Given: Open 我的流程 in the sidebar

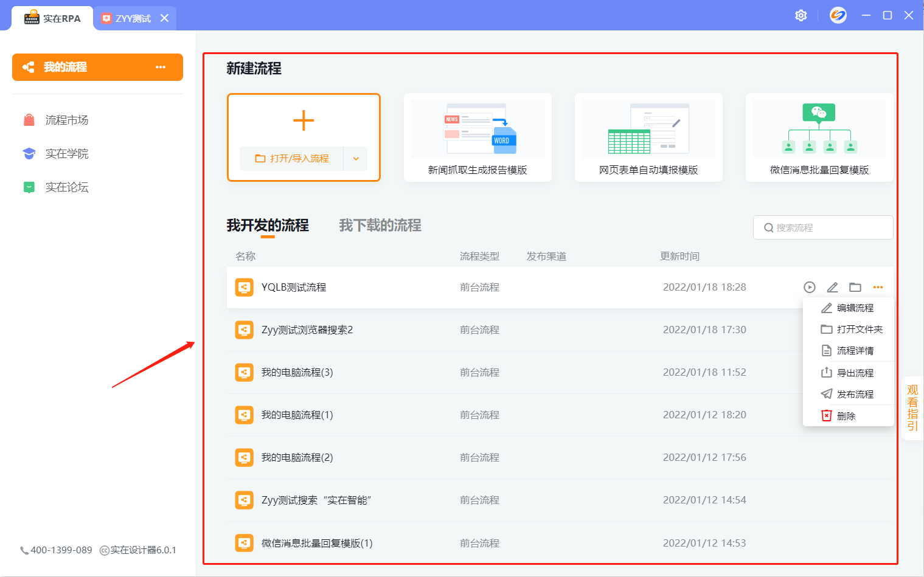Looking at the screenshot, I should coord(97,67).
